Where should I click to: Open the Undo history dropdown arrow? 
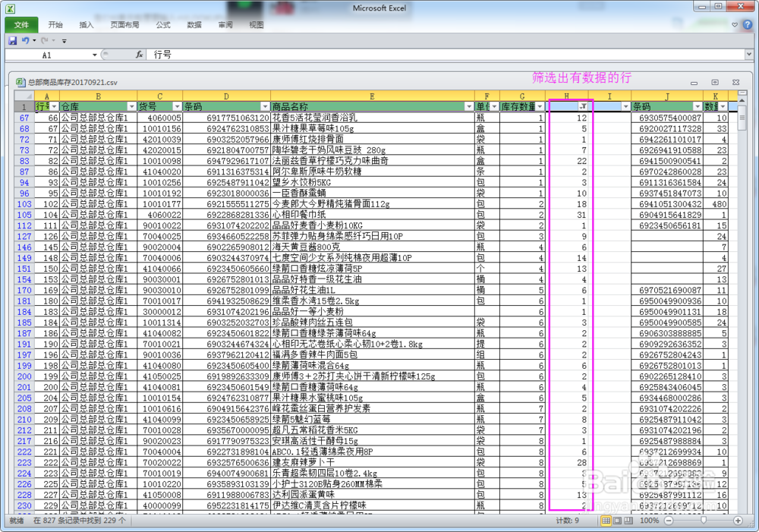(x=34, y=41)
